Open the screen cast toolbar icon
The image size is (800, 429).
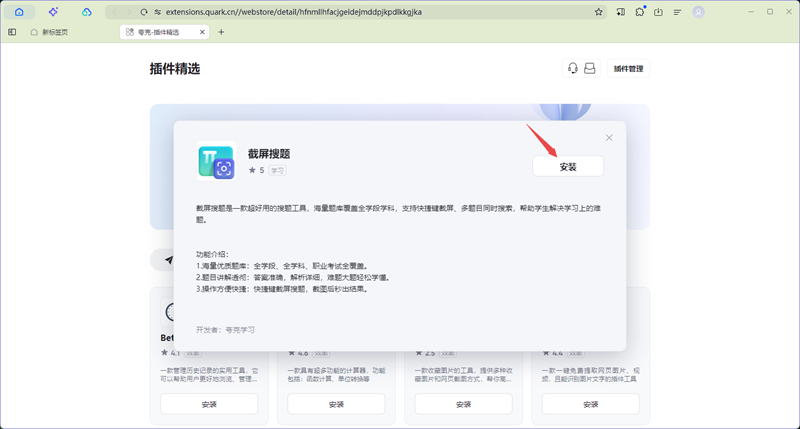[x=621, y=12]
